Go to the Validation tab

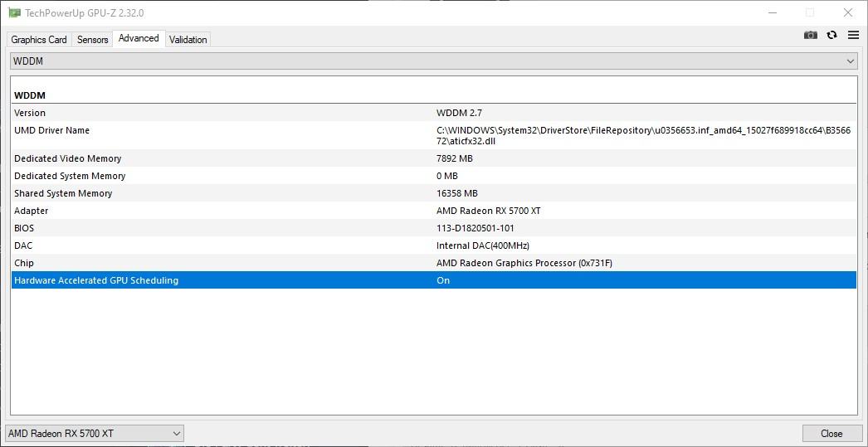point(188,39)
